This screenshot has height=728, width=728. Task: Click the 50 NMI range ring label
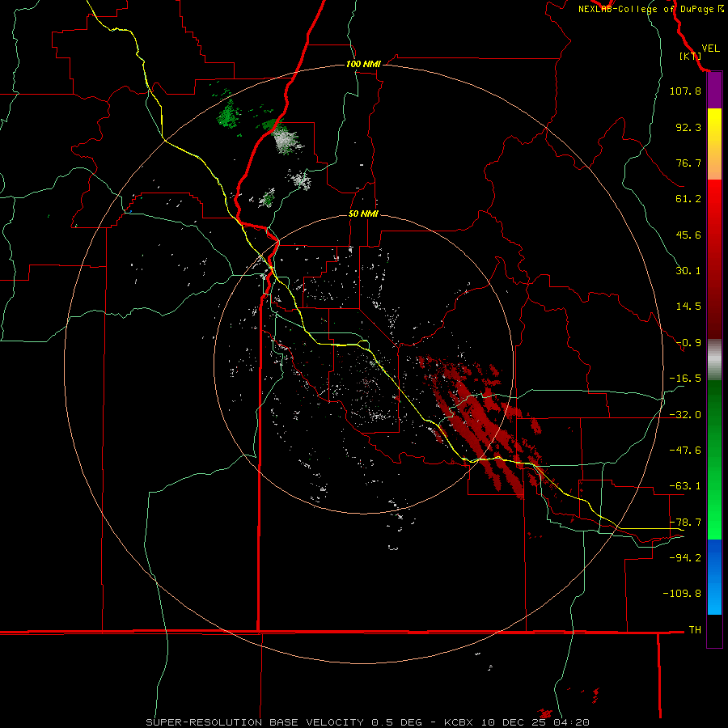tap(363, 214)
